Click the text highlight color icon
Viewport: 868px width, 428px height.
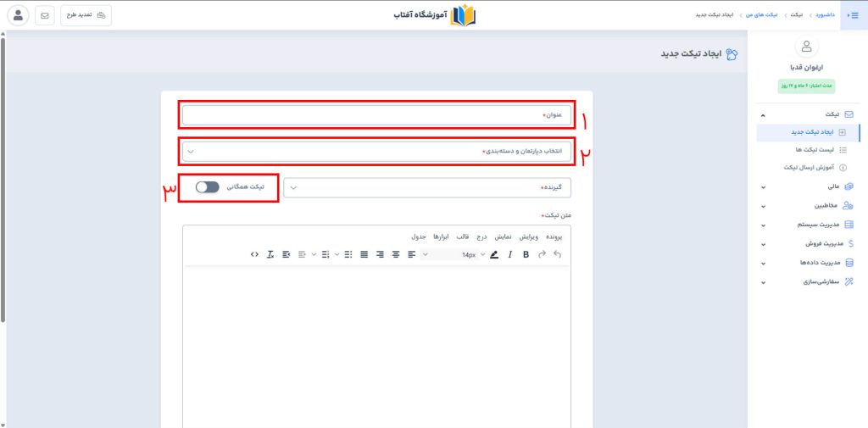(494, 254)
